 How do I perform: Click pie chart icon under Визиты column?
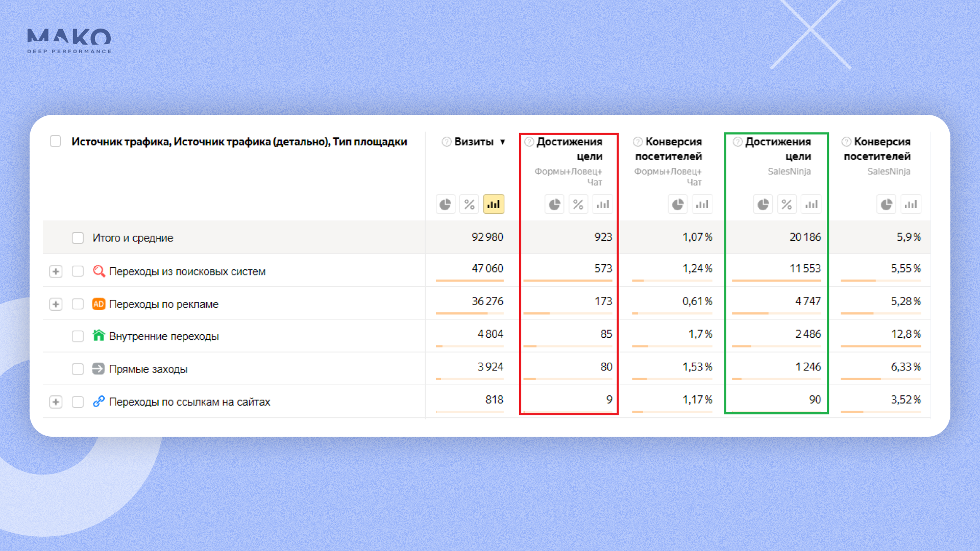(x=446, y=205)
